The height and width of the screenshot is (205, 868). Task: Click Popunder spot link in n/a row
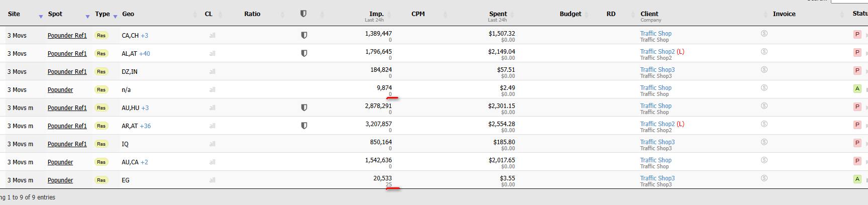[x=60, y=90]
